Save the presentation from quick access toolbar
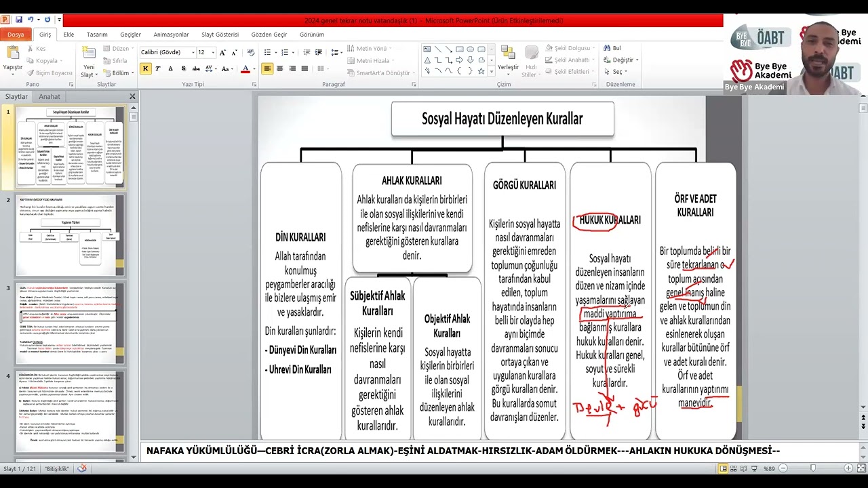 click(x=18, y=20)
